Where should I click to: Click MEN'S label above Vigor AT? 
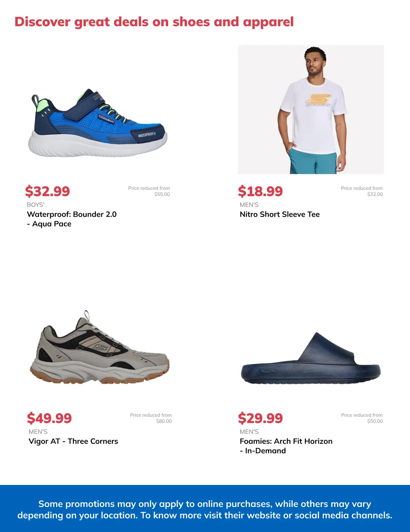[38, 431]
